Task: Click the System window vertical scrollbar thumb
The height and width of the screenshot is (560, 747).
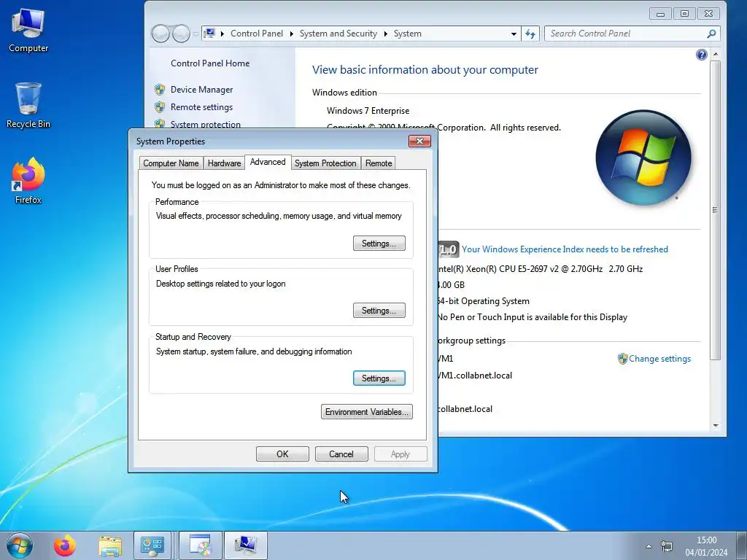Action: pos(715,209)
